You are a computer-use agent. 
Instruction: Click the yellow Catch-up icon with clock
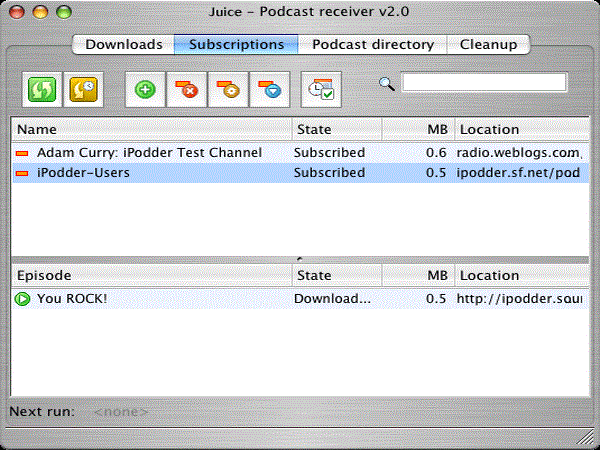[x=84, y=89]
